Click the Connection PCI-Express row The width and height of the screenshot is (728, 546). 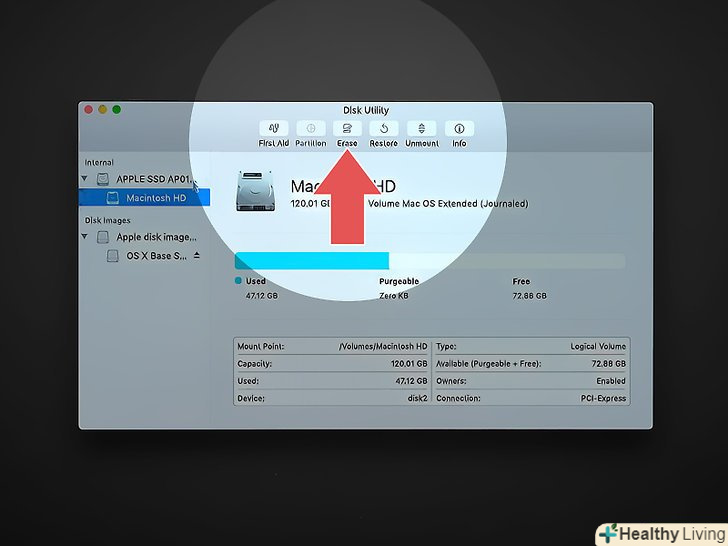[531, 398]
